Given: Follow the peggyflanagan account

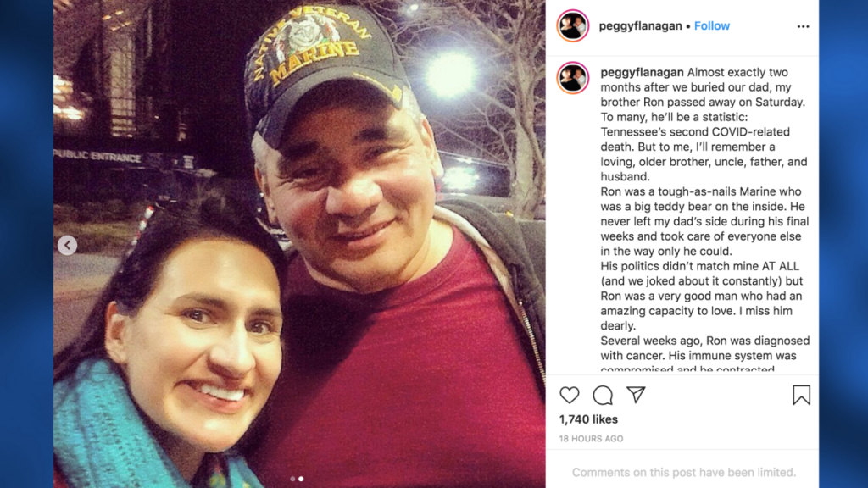Looking at the screenshot, I should [712, 26].
